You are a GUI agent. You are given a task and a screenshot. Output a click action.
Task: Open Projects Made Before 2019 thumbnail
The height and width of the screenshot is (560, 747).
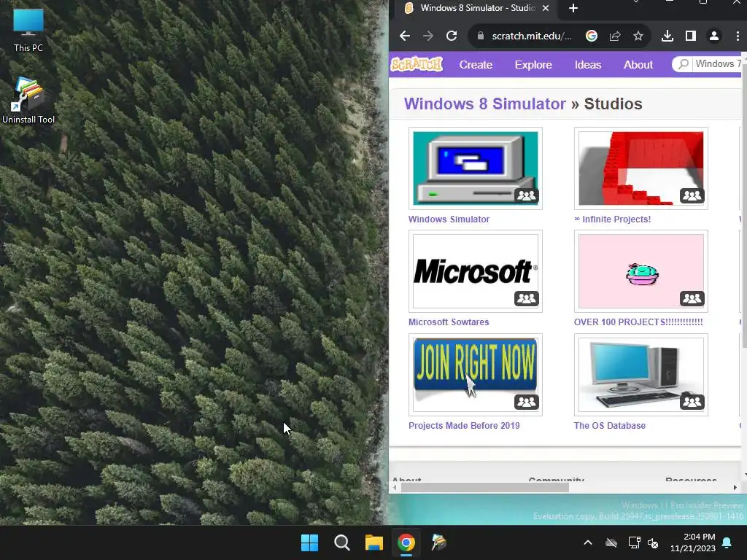coord(476,375)
